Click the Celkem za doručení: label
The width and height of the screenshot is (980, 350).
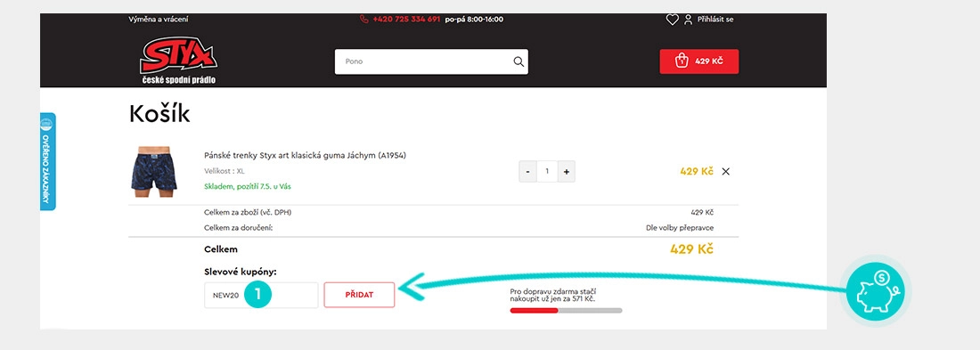[x=239, y=227]
